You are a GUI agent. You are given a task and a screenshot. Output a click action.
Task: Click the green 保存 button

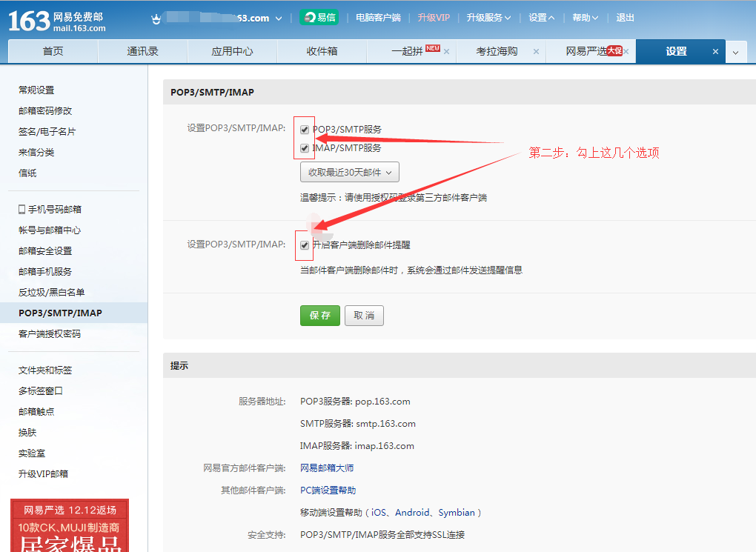(320, 316)
